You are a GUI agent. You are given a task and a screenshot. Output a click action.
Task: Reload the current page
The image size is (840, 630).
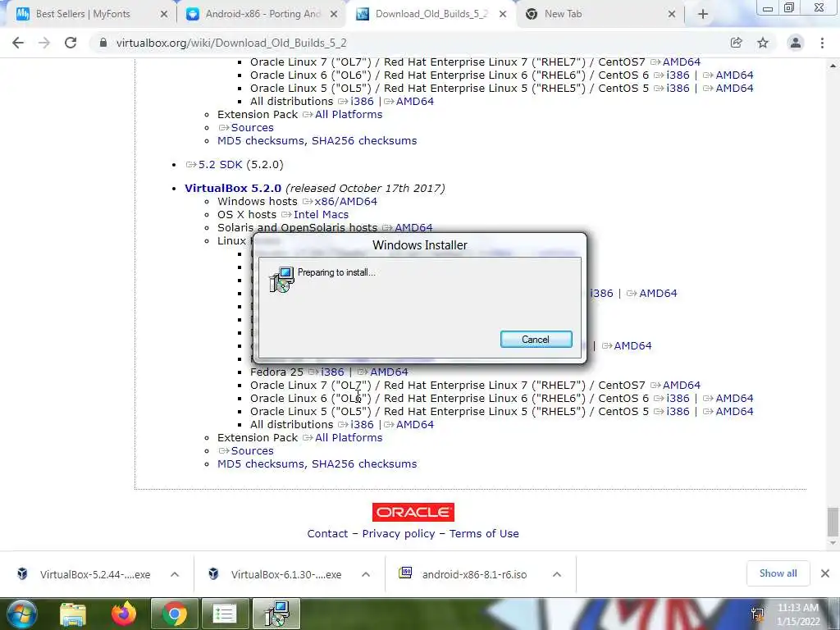tap(71, 43)
